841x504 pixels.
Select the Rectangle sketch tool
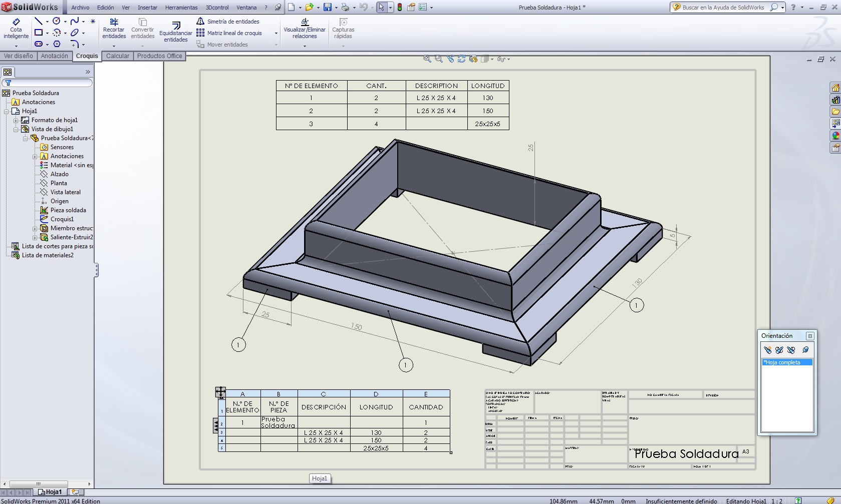pos(38,33)
